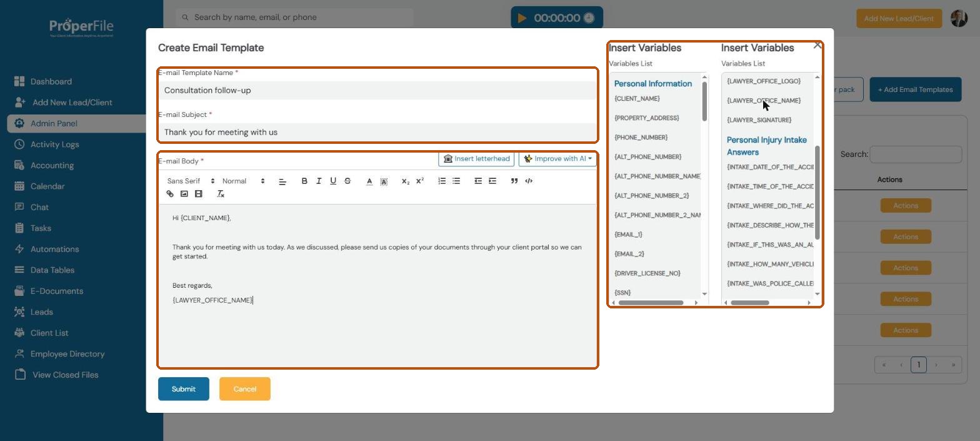
Task: Toggle bold formatting in email body
Action: 304,181
